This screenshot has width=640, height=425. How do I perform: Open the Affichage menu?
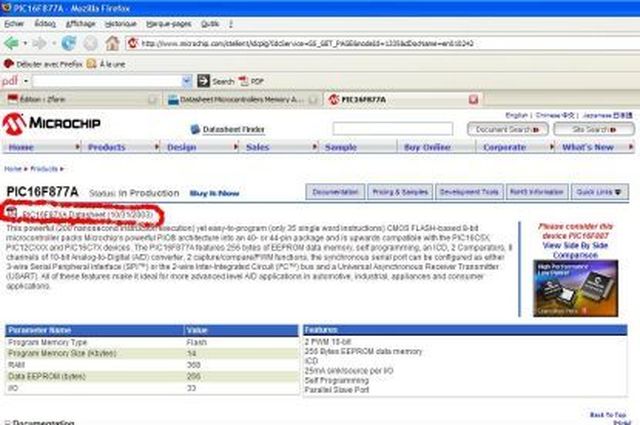[x=80, y=24]
